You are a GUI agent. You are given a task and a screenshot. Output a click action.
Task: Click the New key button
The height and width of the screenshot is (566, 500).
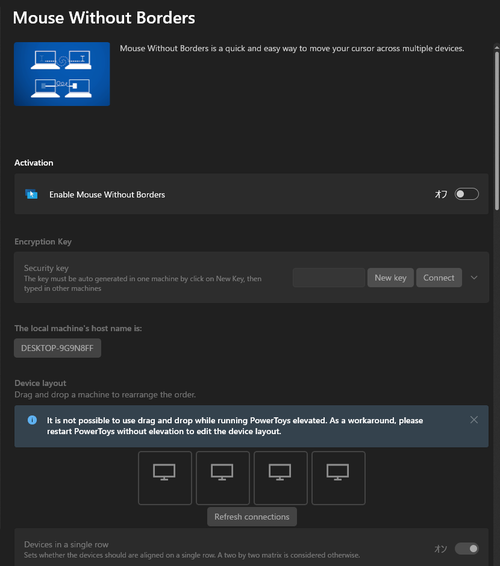(390, 278)
